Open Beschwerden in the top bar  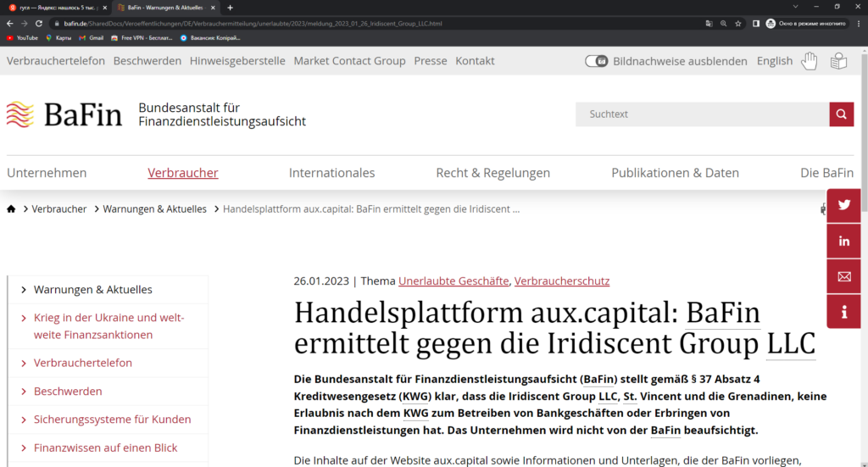point(147,61)
